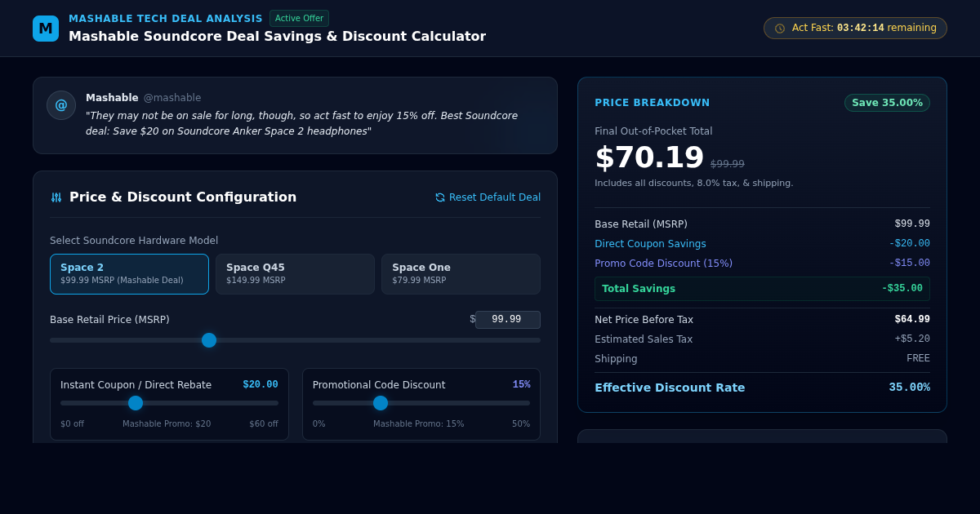Screen dimensions: 980x514
Task: Click the $70.19 final total
Action: [x=649, y=157]
